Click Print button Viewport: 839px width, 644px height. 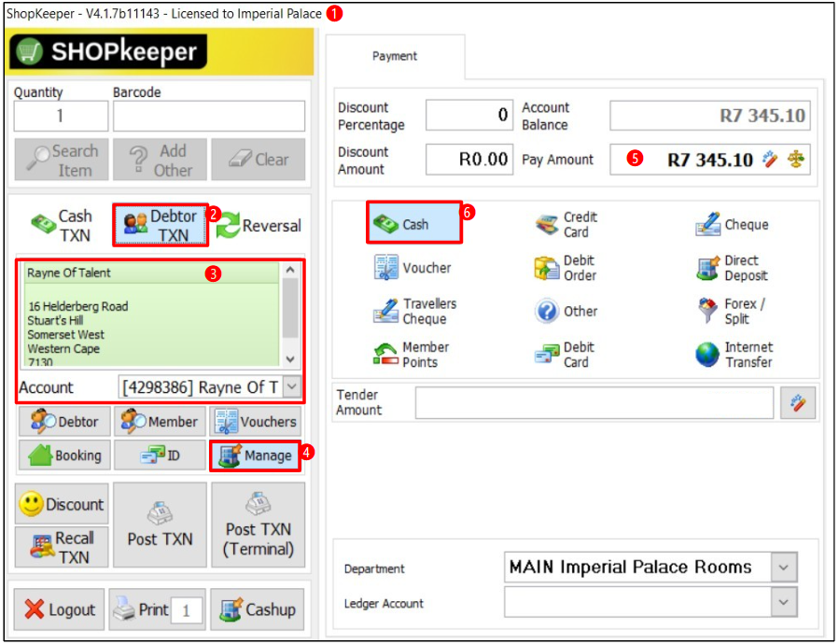(140, 609)
